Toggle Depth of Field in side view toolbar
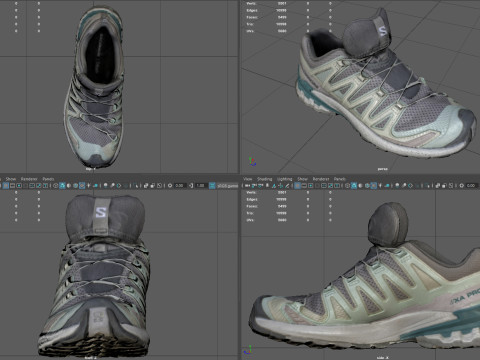 click(418, 186)
